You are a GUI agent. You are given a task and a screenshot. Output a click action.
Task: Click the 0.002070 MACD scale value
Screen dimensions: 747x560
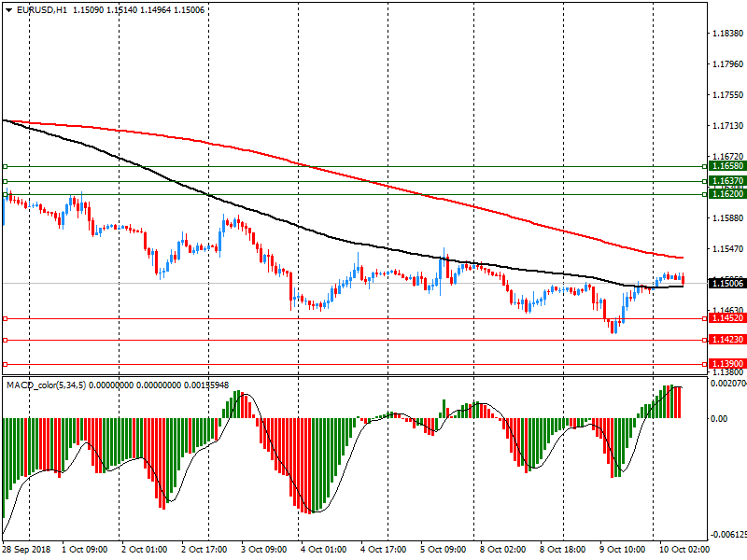(x=726, y=384)
